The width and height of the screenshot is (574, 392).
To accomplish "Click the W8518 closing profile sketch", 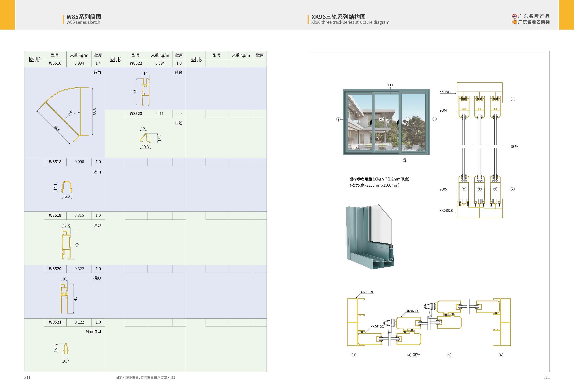I will coord(67,188).
